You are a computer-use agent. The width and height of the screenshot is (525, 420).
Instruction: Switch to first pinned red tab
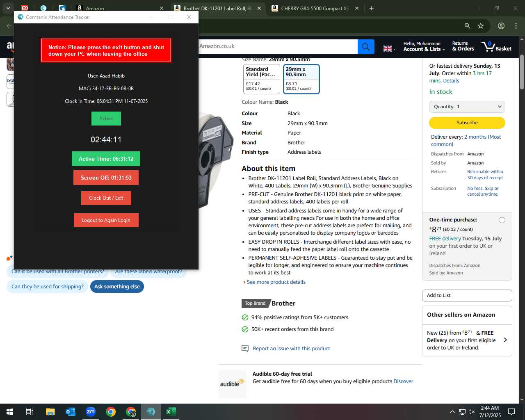[x=25, y=8]
